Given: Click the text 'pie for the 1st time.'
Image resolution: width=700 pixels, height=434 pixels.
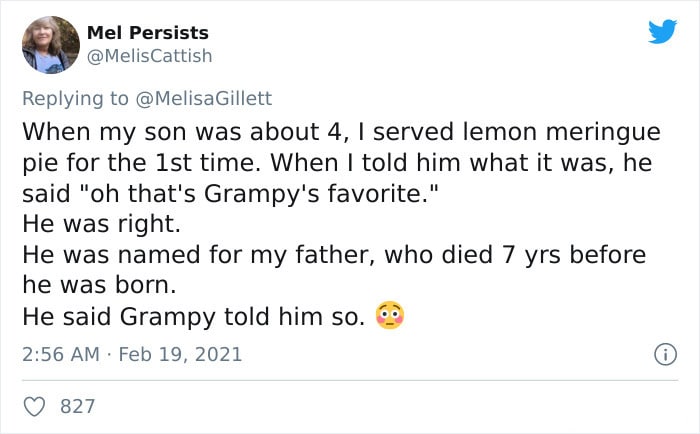Looking at the screenshot, I should (x=142, y=163).
